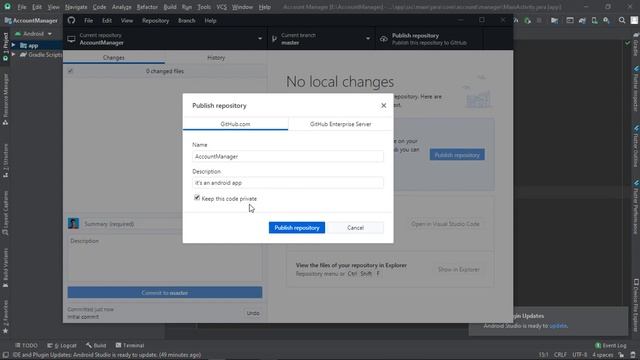Click Commit to master button
This screenshot has height=360, width=640.
pyautogui.click(x=165, y=292)
